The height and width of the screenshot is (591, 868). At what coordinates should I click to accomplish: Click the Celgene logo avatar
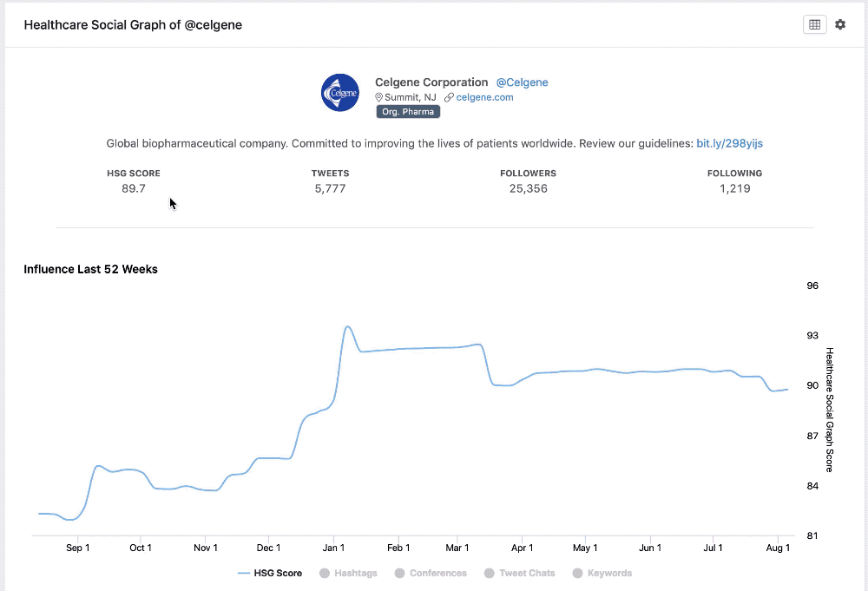pyautogui.click(x=340, y=92)
